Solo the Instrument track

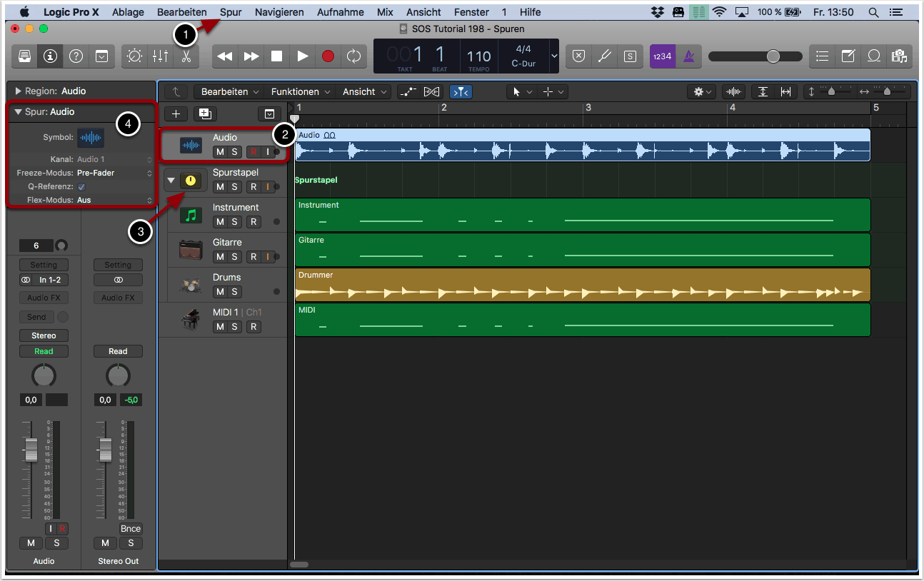pos(234,222)
